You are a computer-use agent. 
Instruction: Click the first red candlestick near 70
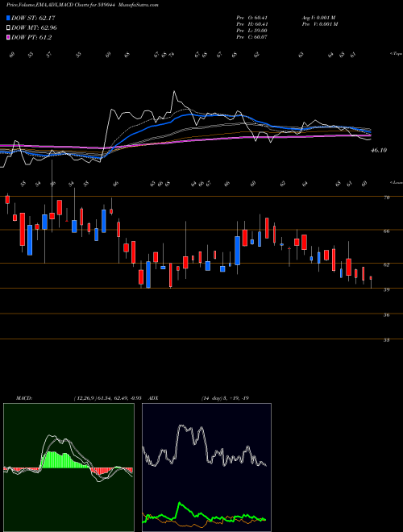click(x=7, y=200)
